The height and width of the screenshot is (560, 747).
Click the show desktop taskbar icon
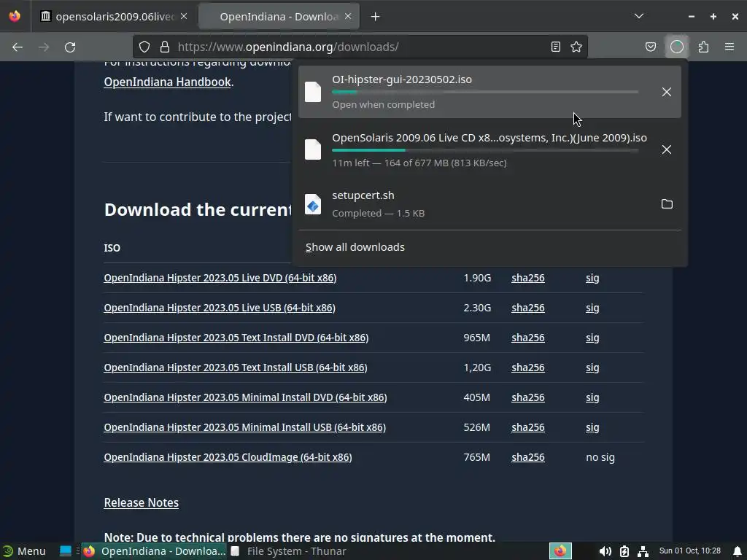[x=65, y=551]
